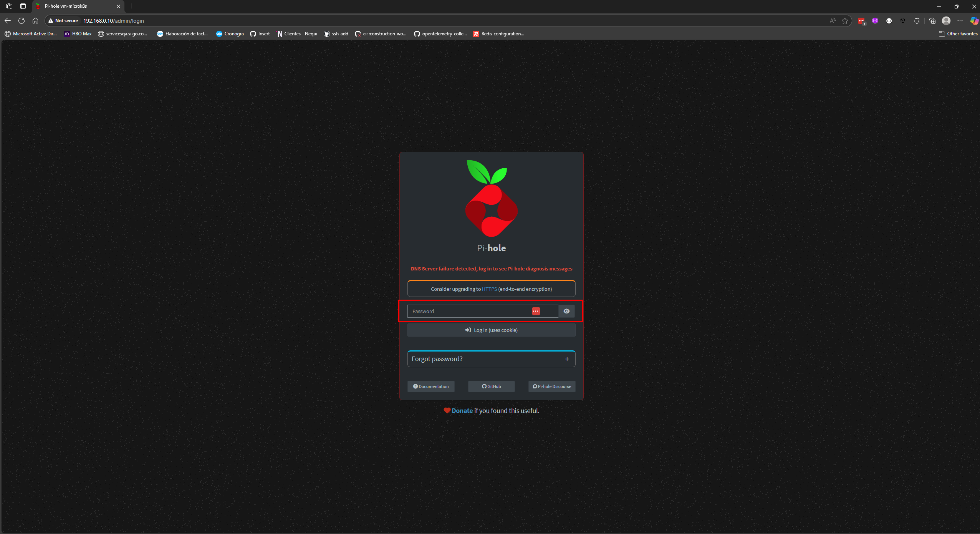Click the HTTPS upgrade link
980x534 pixels.
[x=489, y=289]
